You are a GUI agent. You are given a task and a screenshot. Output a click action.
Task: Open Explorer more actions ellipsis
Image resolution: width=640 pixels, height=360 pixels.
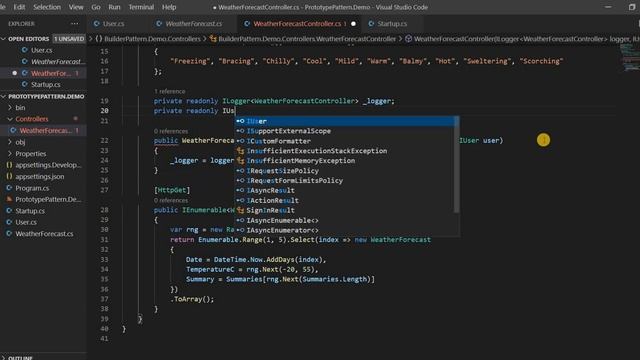pos(74,24)
